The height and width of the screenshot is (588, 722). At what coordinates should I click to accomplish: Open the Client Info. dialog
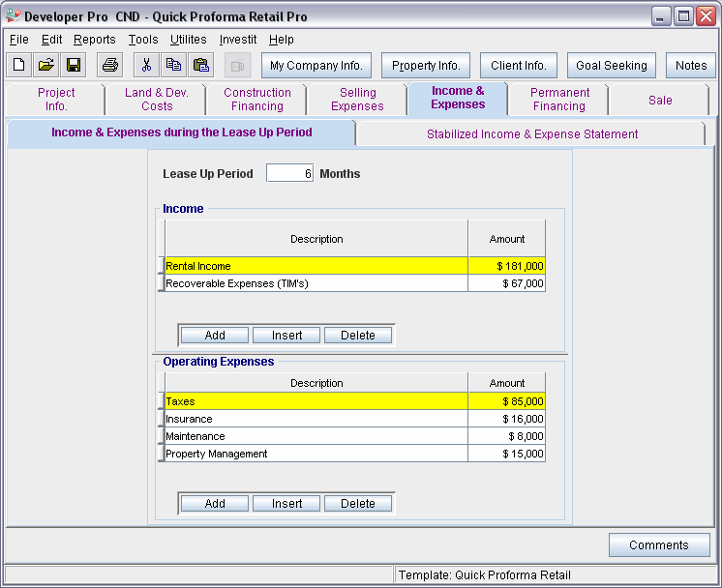(519, 66)
